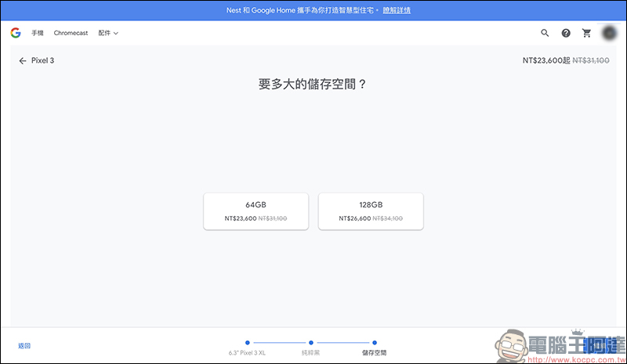Click the 6.3" Pixel 3 XL step label

click(x=247, y=353)
